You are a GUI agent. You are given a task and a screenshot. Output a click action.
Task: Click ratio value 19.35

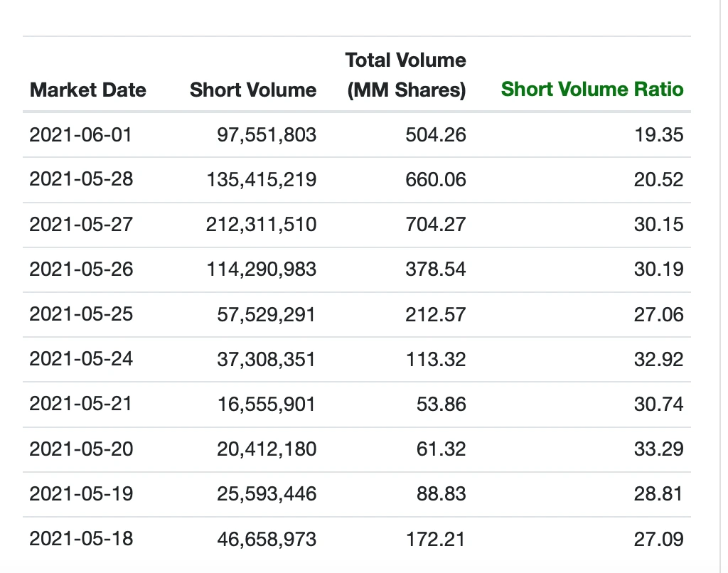659,134
